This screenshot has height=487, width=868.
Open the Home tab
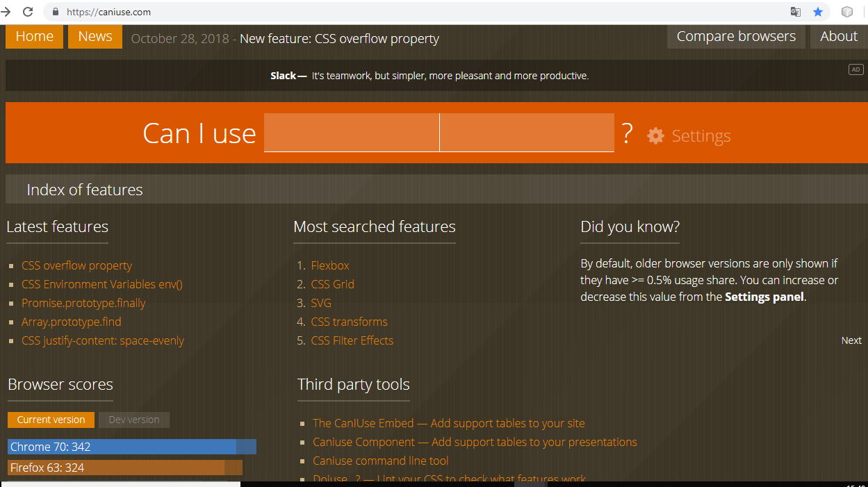(x=34, y=37)
